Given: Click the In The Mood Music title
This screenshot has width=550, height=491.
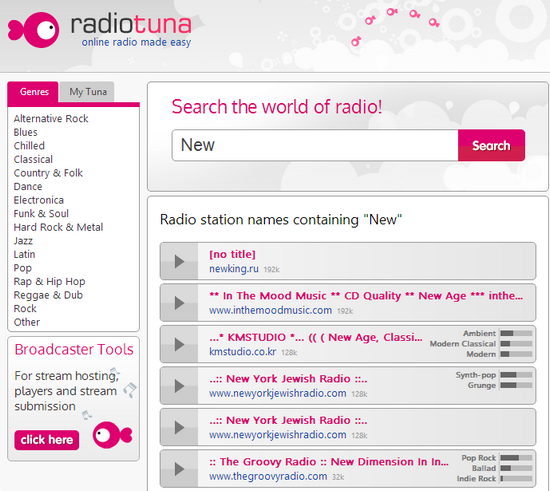Looking at the screenshot, I should point(366,296).
